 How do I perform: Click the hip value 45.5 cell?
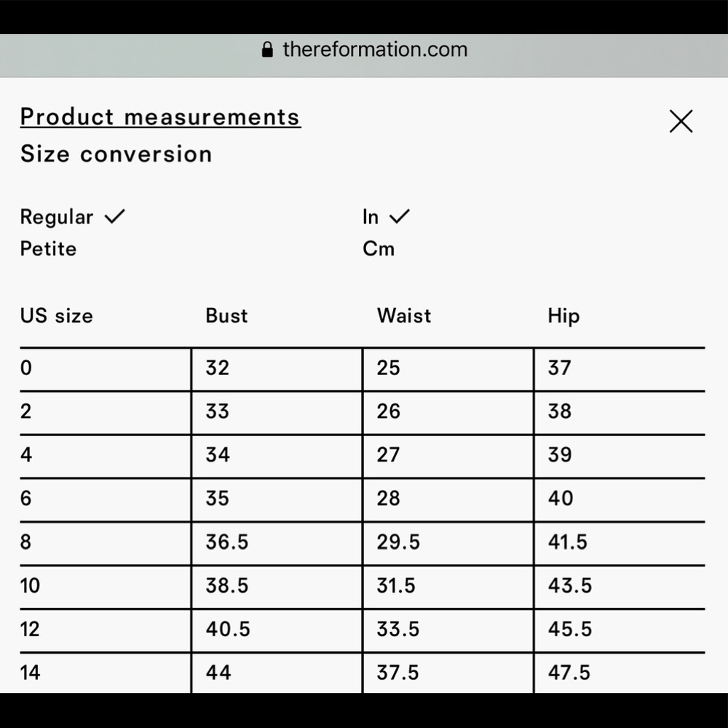[620, 630]
